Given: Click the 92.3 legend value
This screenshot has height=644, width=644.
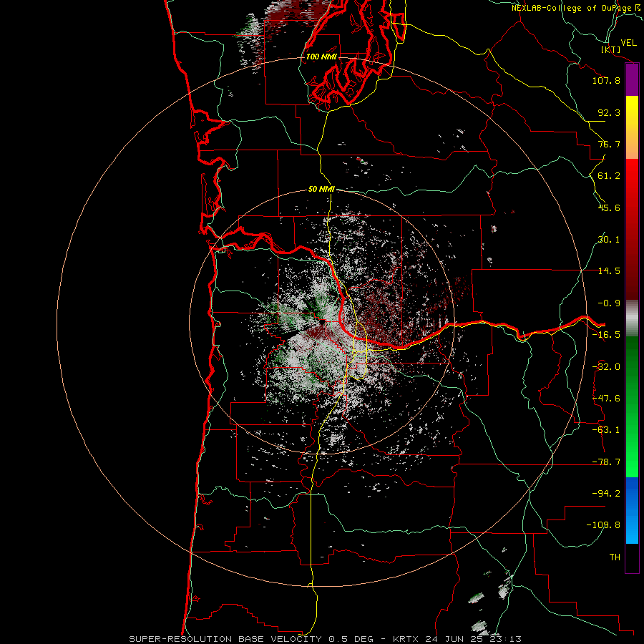Looking at the screenshot, I should pos(609,112).
